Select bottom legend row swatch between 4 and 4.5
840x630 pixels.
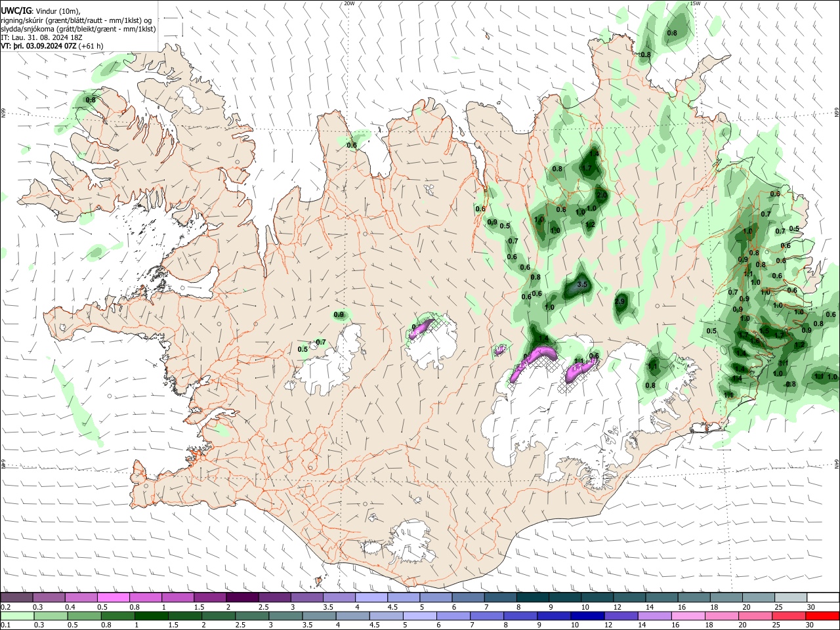click(353, 616)
